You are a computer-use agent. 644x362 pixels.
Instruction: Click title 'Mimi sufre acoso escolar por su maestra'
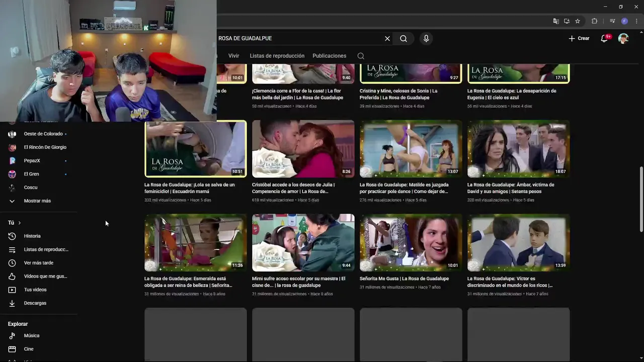pos(299,282)
